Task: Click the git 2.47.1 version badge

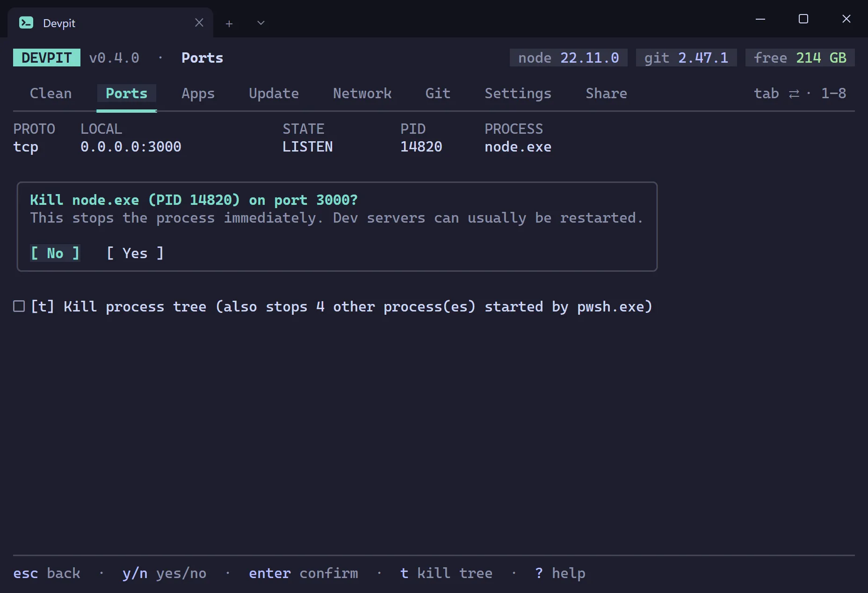Action: 687,58
